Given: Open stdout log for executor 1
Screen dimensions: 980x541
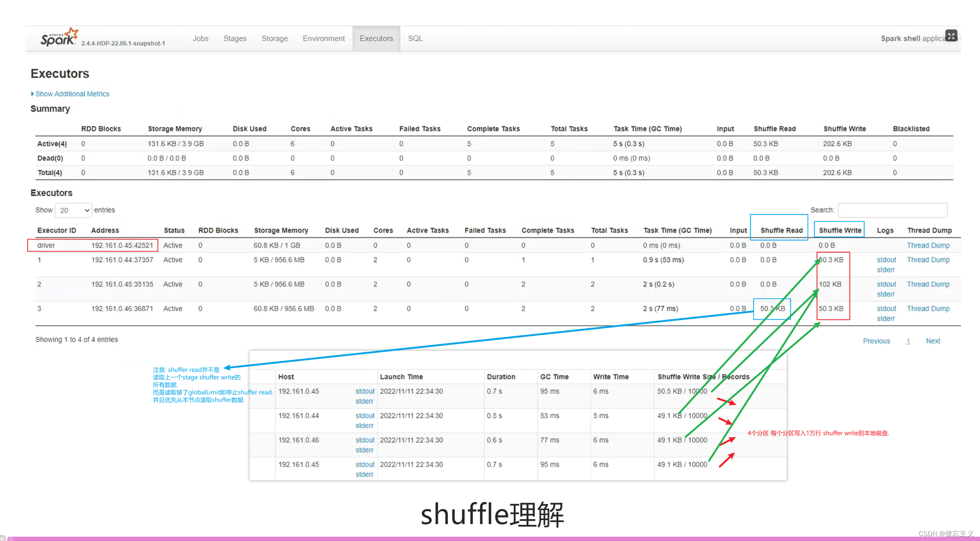Looking at the screenshot, I should (886, 260).
